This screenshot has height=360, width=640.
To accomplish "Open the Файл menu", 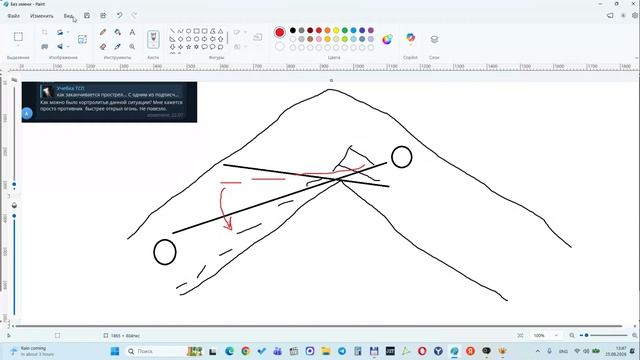I will (13, 16).
